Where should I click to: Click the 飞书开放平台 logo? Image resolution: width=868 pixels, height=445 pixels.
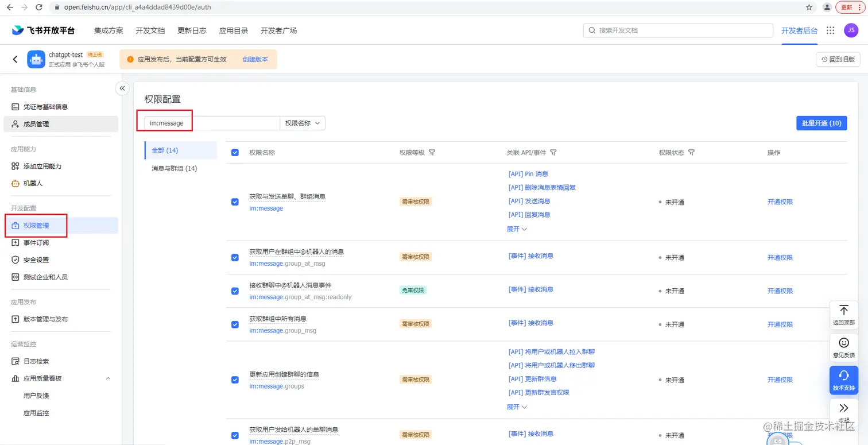(x=43, y=30)
